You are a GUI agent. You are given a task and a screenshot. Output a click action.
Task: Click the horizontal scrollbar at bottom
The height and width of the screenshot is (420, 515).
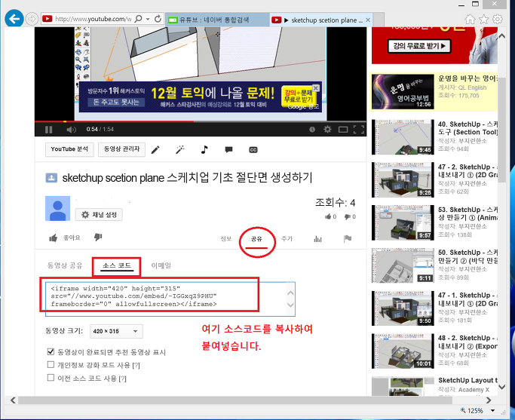pyautogui.click(x=235, y=400)
